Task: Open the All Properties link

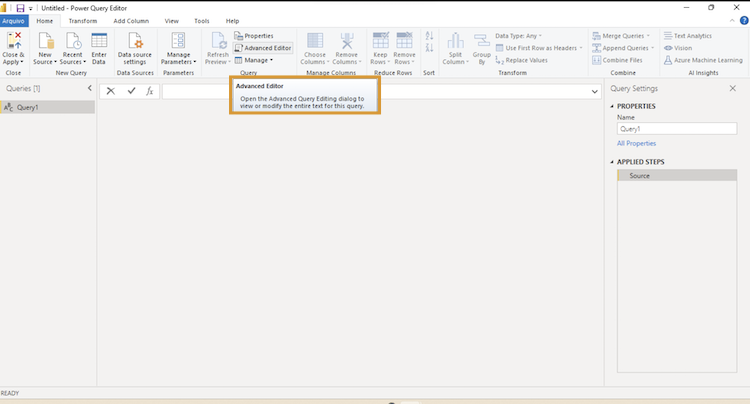Action: [636, 143]
